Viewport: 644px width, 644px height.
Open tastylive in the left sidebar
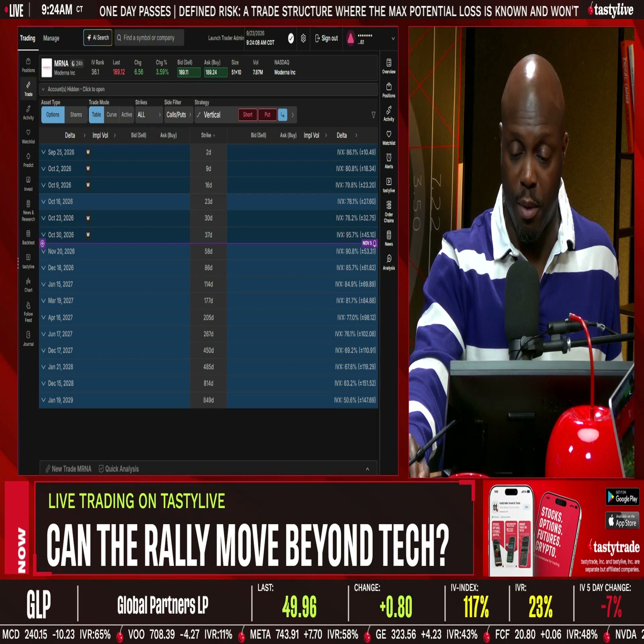[28, 262]
